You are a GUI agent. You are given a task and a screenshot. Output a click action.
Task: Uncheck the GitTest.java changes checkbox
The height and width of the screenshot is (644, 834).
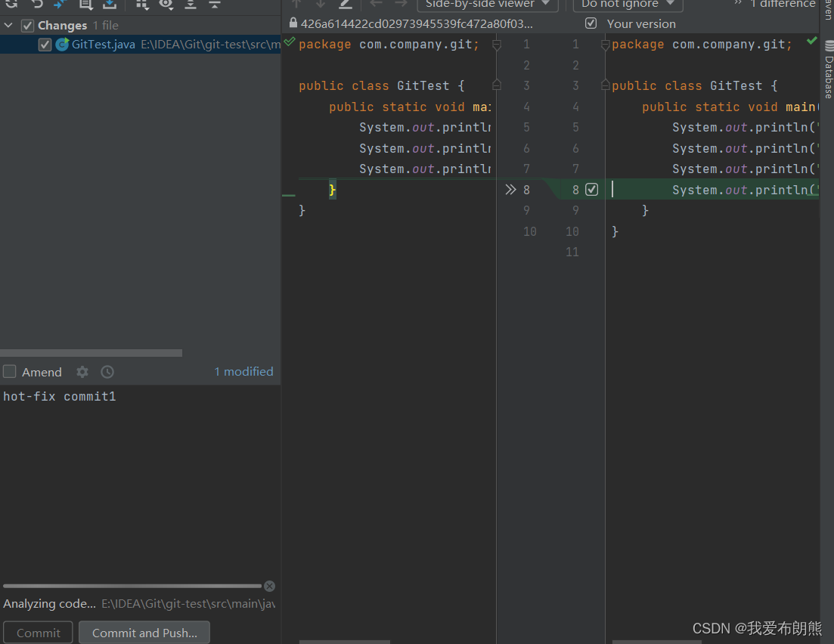click(43, 44)
